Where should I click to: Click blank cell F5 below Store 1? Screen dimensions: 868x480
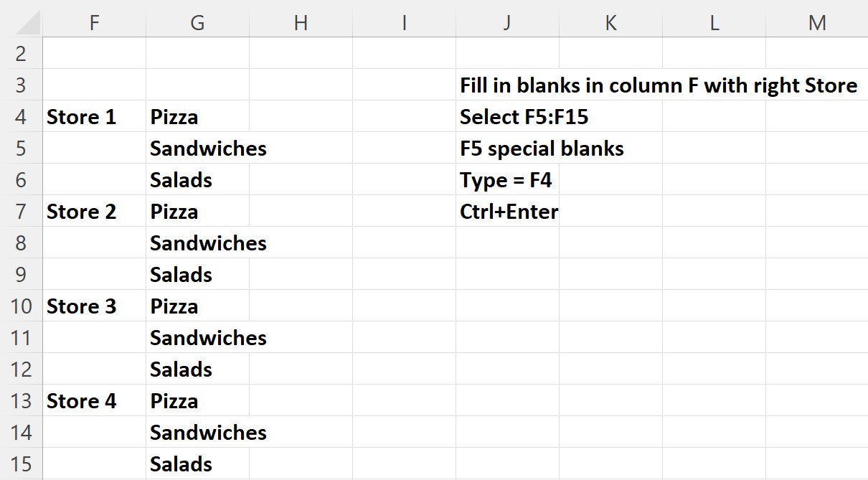point(94,149)
